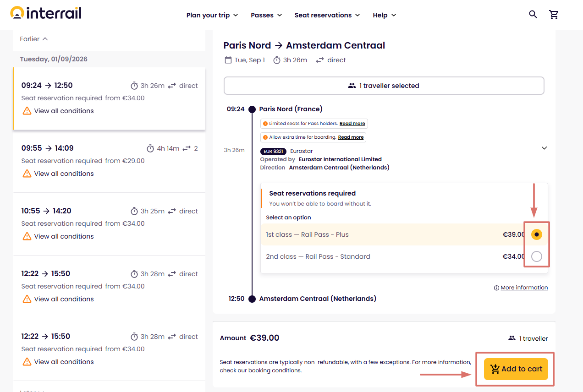Click Eurostar International Limited operator name
This screenshot has width=583, height=392.
coord(340,159)
